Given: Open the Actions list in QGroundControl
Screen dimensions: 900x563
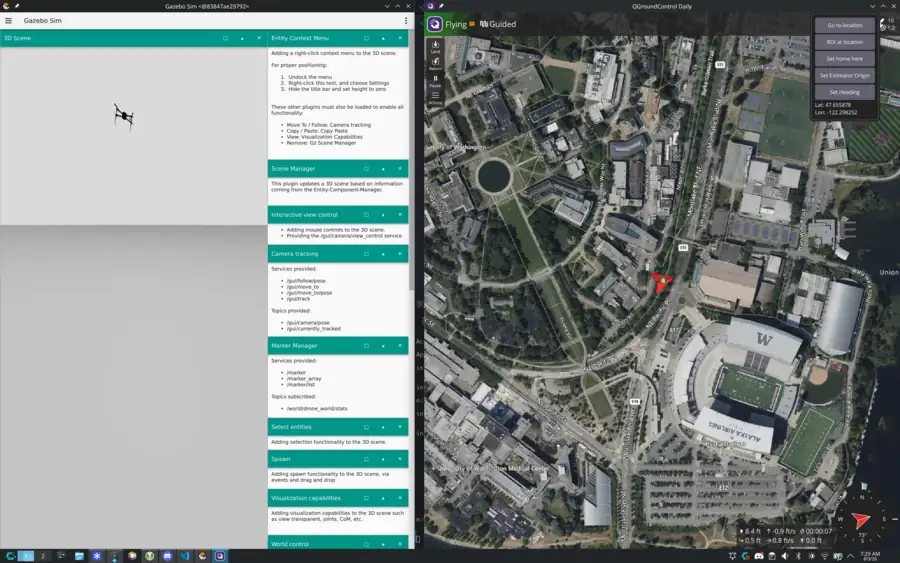Looking at the screenshot, I should (x=435, y=98).
